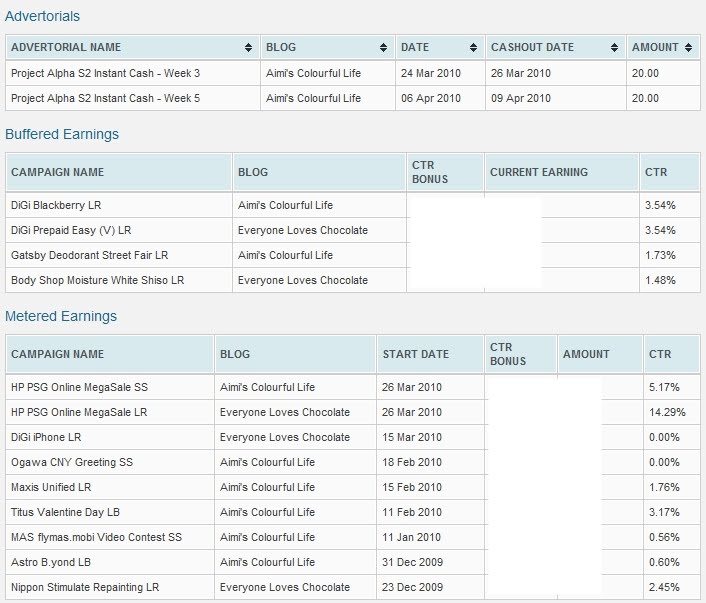Select the Maxis Unified LR campaign
Image resolution: width=706 pixels, height=603 pixels.
coord(51,487)
